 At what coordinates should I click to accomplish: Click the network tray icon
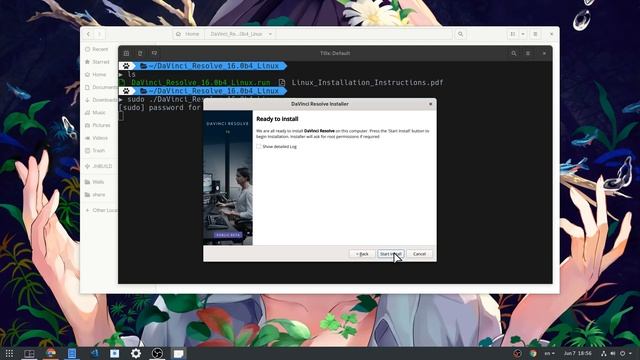pyautogui.click(x=604, y=353)
